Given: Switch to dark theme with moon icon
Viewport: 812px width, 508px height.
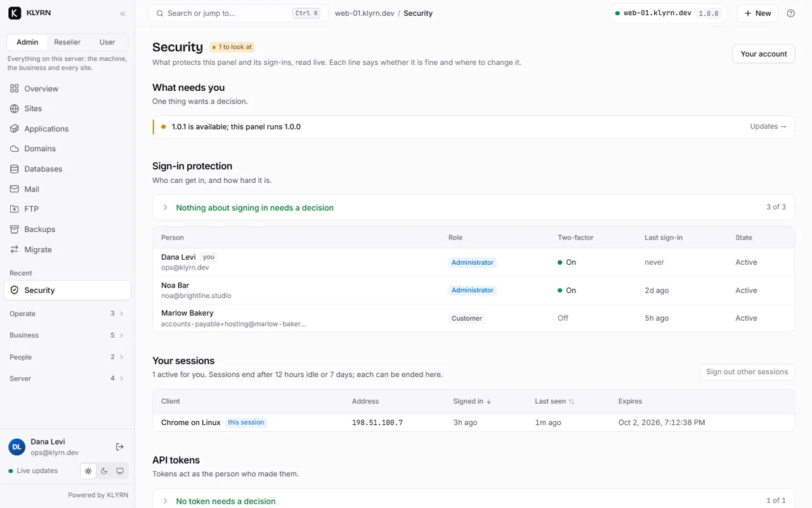Looking at the screenshot, I should (104, 471).
